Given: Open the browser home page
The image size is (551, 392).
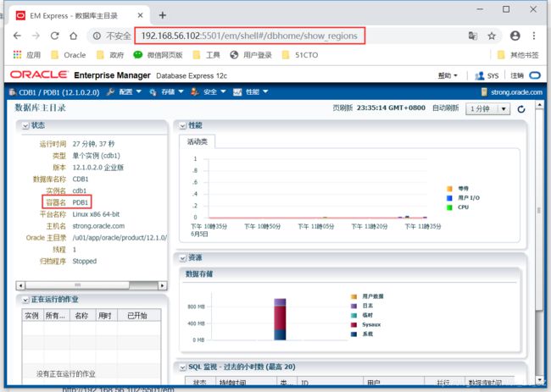Looking at the screenshot, I should (73, 36).
